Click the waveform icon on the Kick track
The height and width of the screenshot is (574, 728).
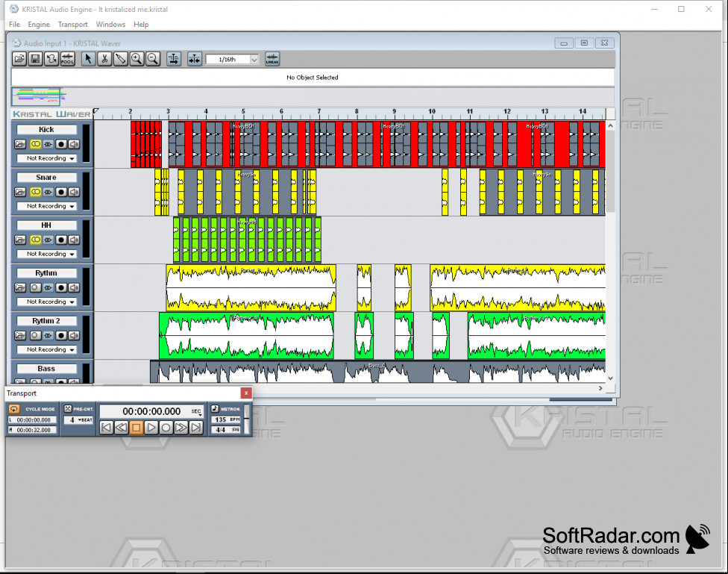point(48,144)
